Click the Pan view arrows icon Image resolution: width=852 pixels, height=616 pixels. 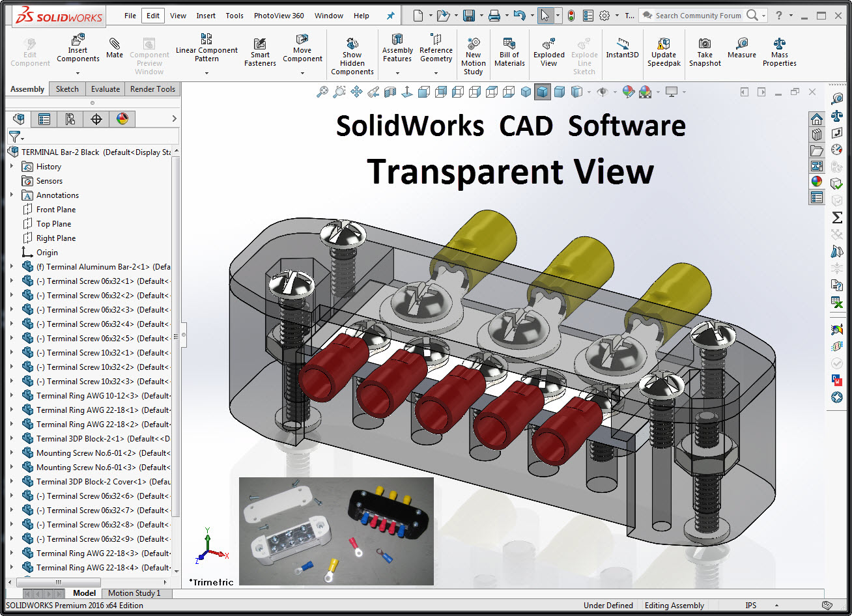click(x=356, y=92)
